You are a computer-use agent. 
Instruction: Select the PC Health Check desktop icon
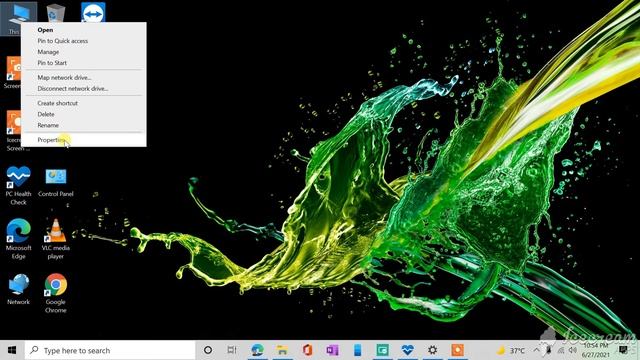point(18,186)
